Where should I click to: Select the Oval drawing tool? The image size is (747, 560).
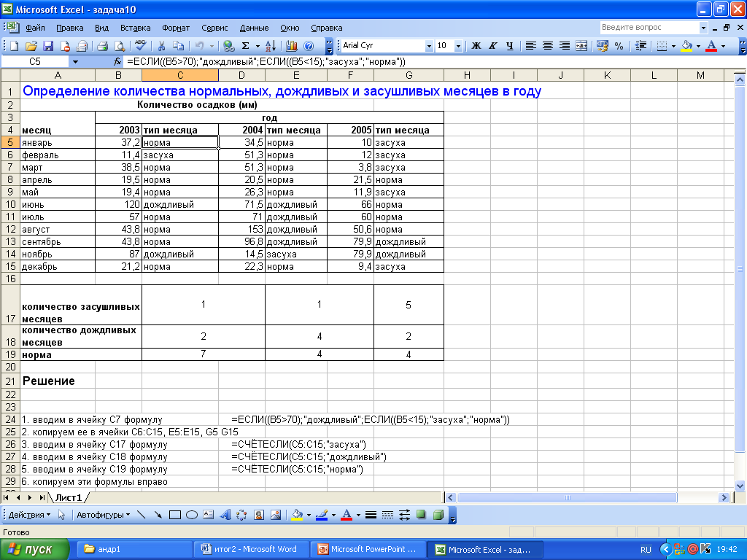(192, 515)
